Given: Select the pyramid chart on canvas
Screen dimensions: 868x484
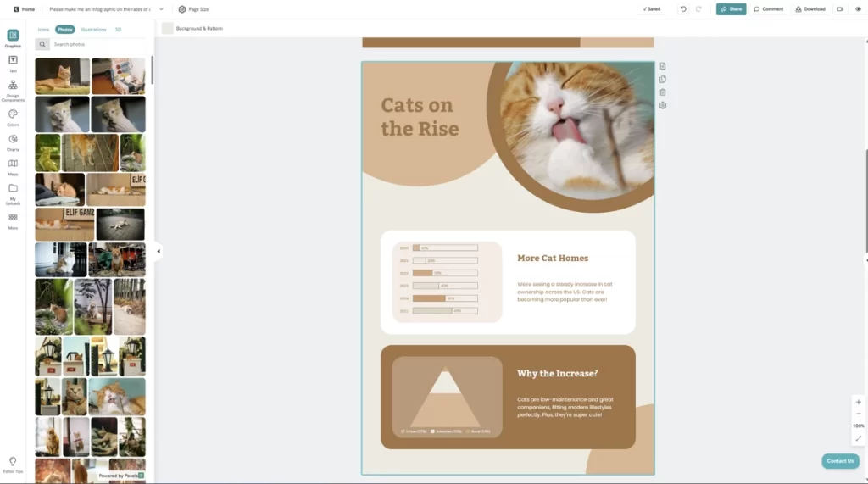Looking at the screenshot, I should tap(447, 397).
